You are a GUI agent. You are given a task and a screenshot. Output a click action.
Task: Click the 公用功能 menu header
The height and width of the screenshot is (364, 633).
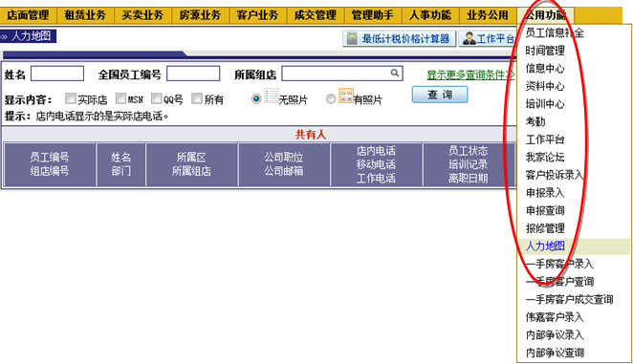[545, 15]
